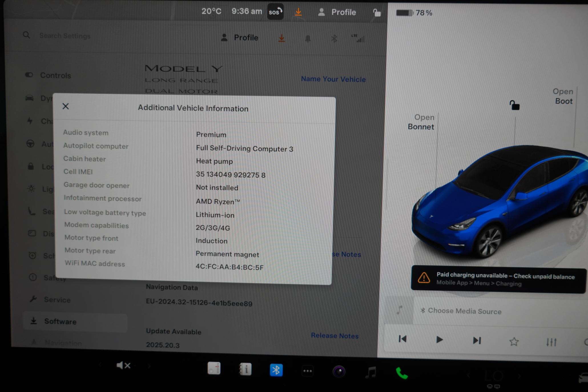Tap the unlocked padlock icon in status bar

point(377,13)
